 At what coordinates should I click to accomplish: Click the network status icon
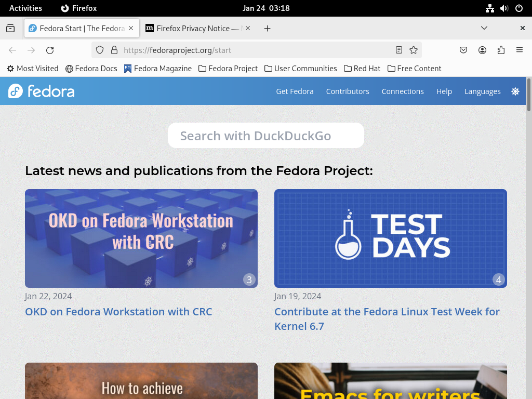point(489,8)
